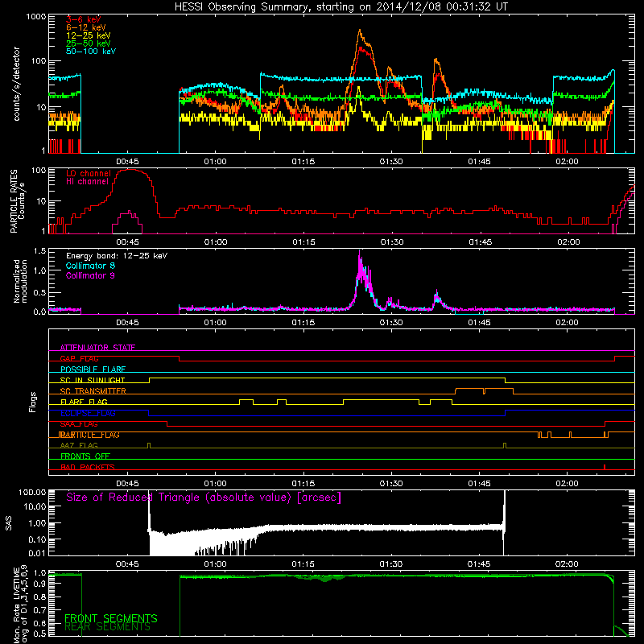Click the FRONTS OFF flag label
Viewport: 644px width, 644px height.
85,456
